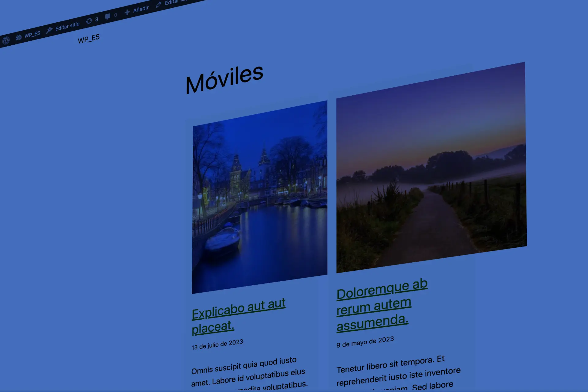
Task: Open the Explicabo aut aut placeat post
Action: coord(238,316)
